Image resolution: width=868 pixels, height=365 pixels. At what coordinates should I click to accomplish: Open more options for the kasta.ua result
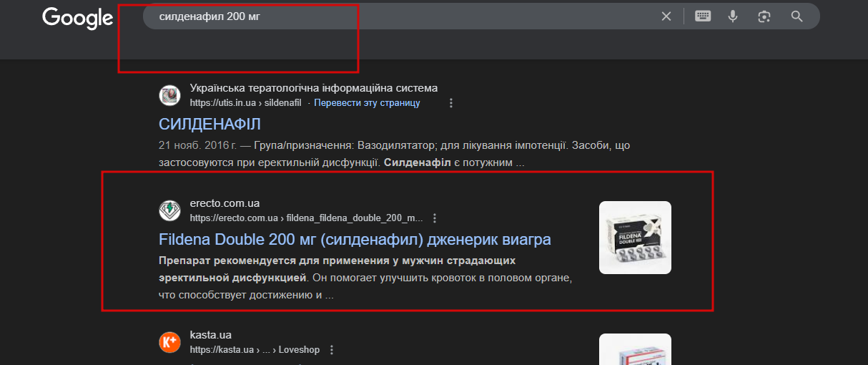[331, 350]
